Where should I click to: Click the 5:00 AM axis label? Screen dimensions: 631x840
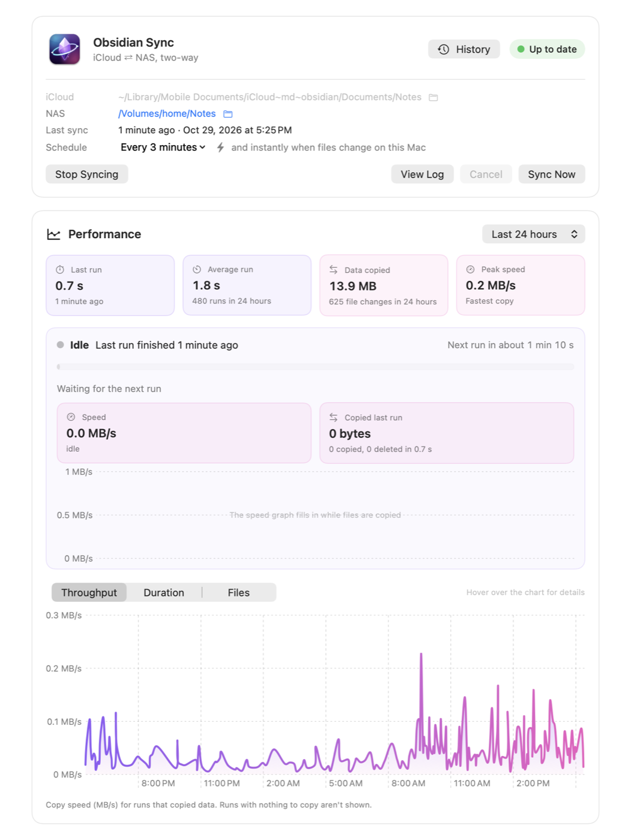click(346, 784)
